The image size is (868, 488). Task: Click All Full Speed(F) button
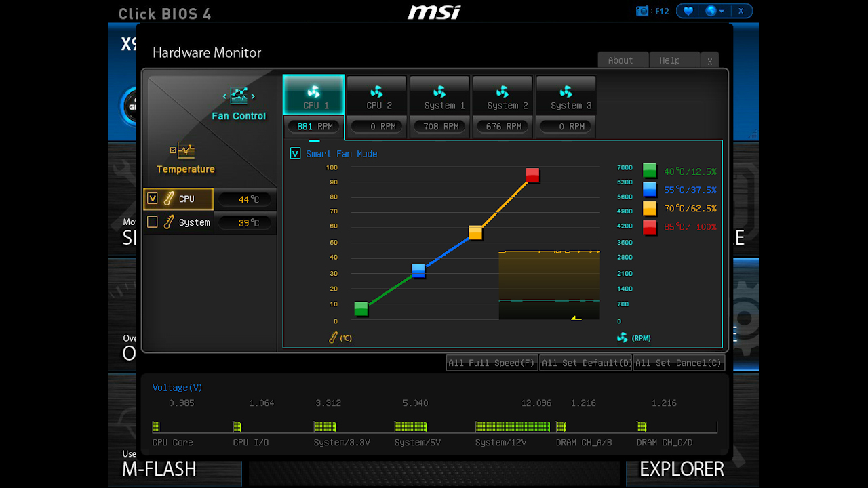click(492, 363)
